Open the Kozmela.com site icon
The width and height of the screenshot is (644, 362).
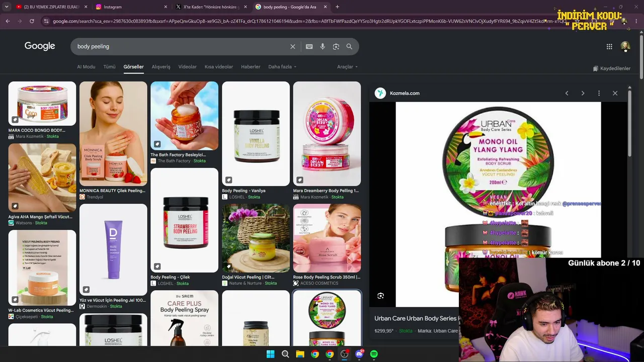pyautogui.click(x=380, y=93)
